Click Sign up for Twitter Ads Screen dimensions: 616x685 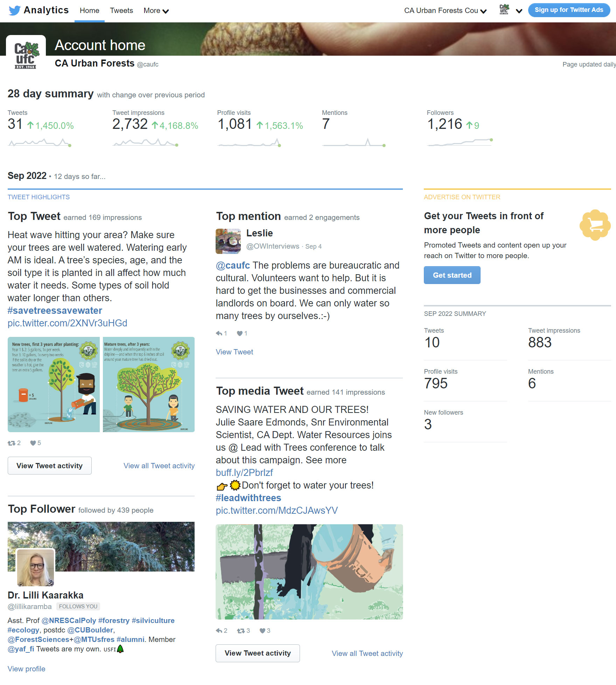(x=569, y=10)
